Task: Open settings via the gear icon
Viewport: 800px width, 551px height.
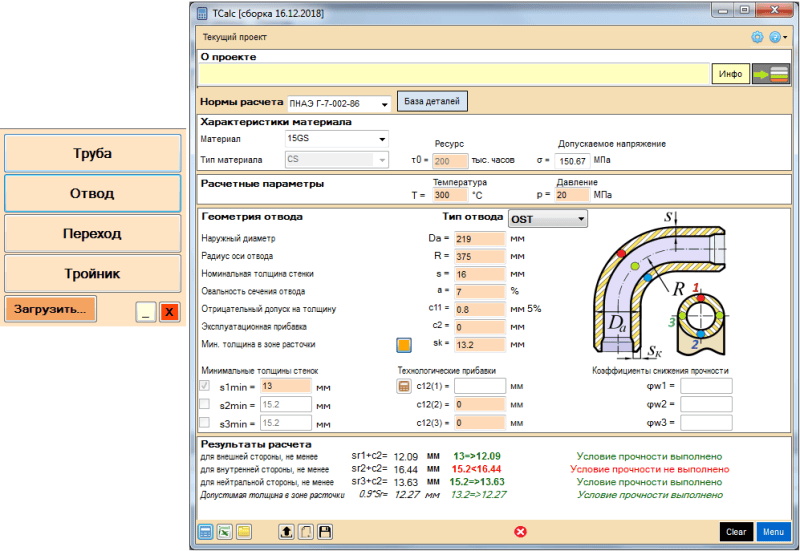Action: [x=757, y=37]
